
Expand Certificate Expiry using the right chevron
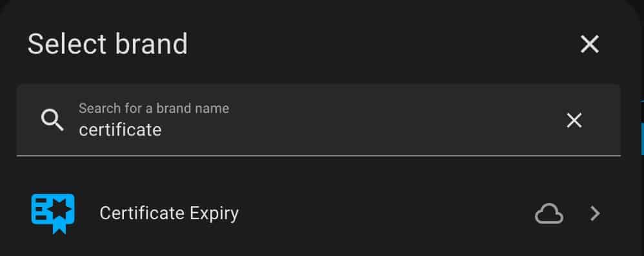(595, 213)
